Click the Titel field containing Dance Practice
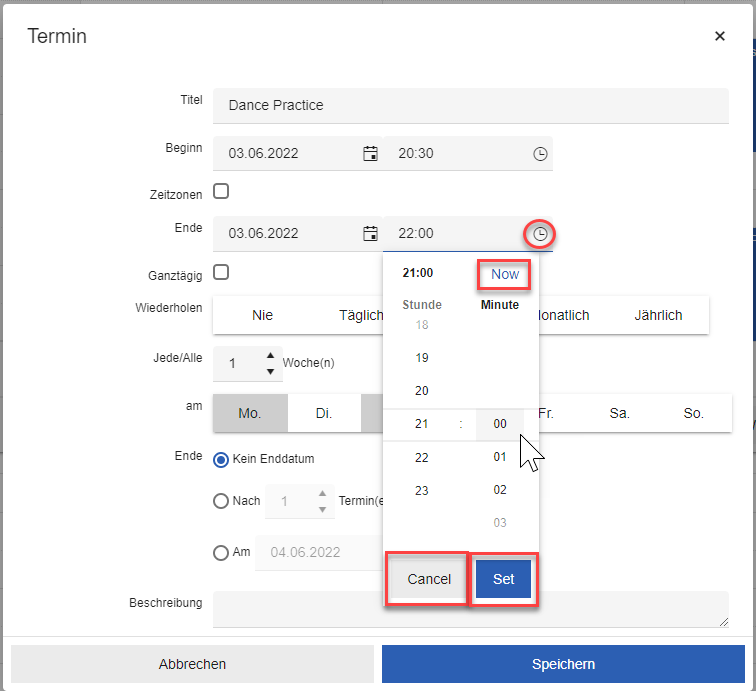The height and width of the screenshot is (691, 756). tap(470, 105)
